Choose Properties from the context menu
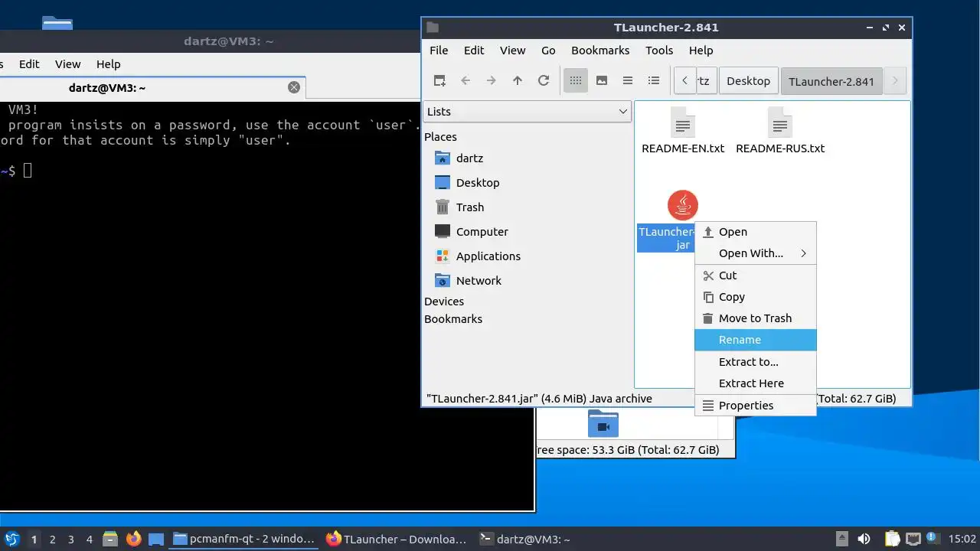This screenshot has height=551, width=980. tap(756, 406)
